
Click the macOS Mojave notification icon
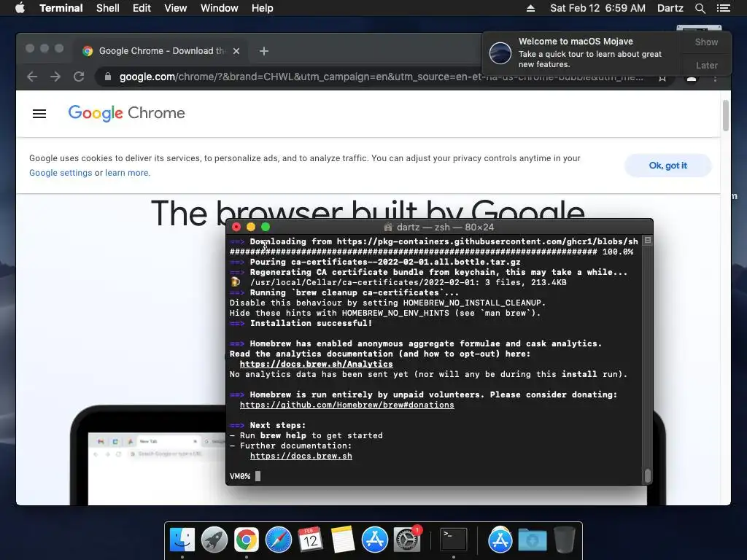tap(500, 52)
